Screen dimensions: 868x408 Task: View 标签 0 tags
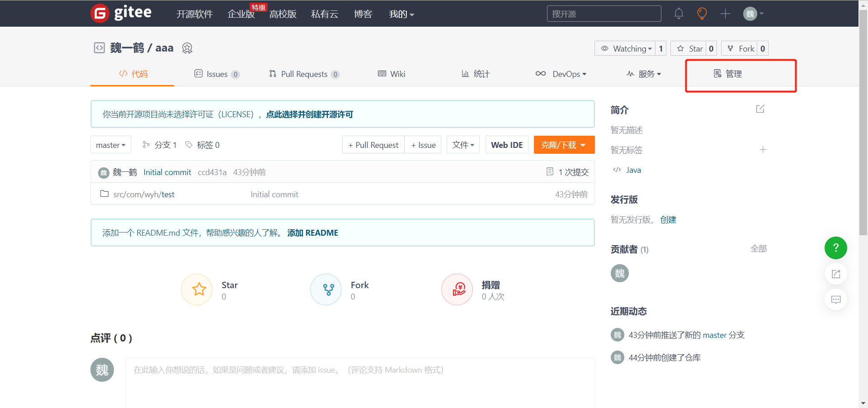pyautogui.click(x=203, y=145)
